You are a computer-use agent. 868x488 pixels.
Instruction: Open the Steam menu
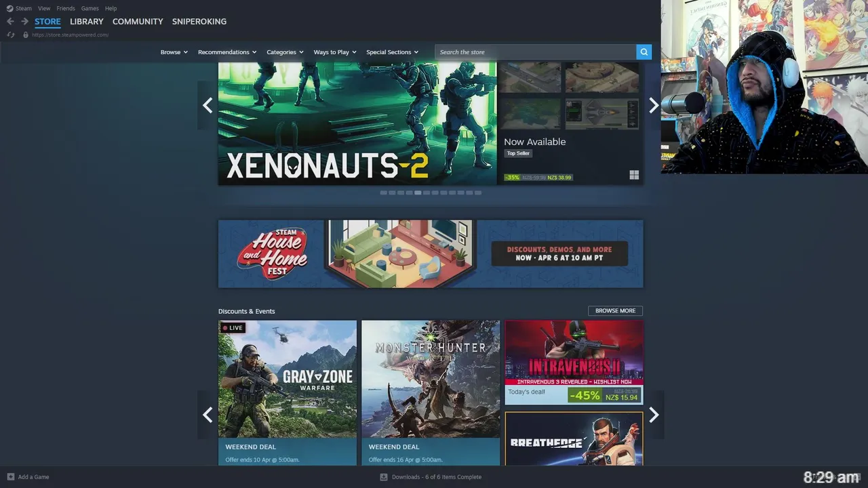click(24, 8)
